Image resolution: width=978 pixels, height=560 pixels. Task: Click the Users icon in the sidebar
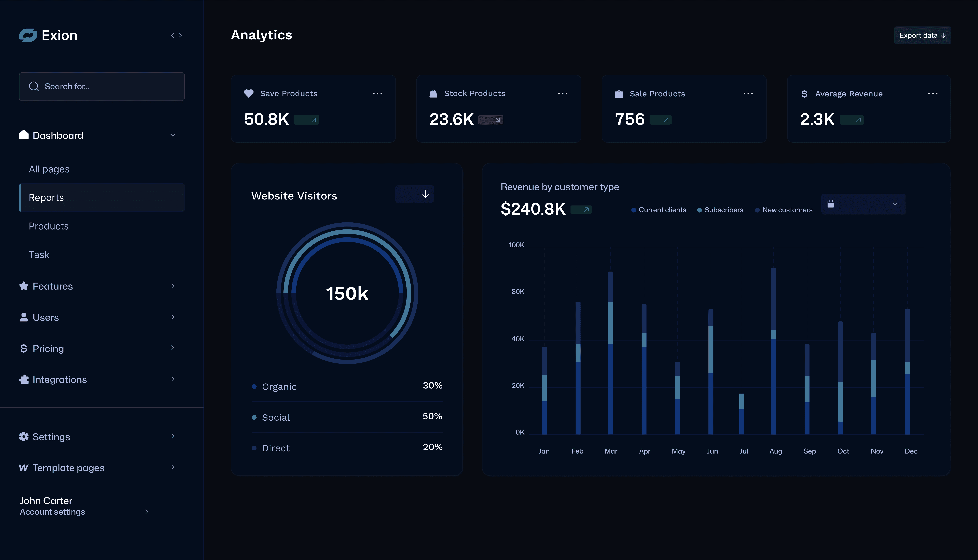coord(23,317)
